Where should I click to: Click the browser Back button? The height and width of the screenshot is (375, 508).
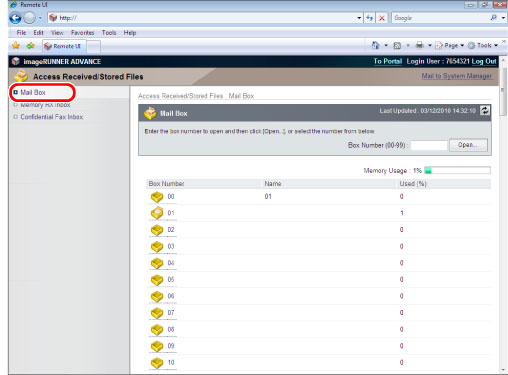click(15, 18)
